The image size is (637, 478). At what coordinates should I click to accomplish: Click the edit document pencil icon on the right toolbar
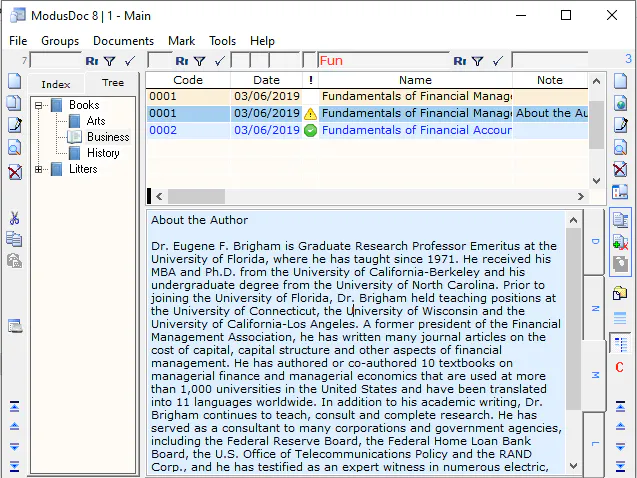pos(620,125)
